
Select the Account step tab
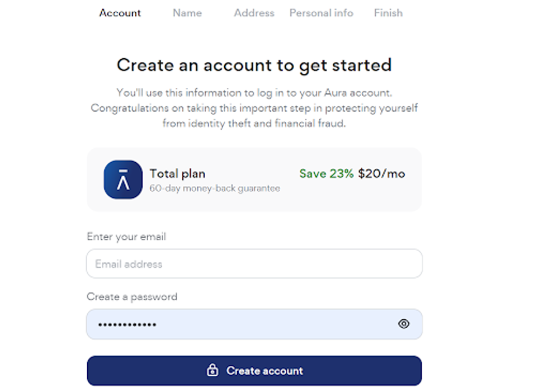click(x=120, y=13)
